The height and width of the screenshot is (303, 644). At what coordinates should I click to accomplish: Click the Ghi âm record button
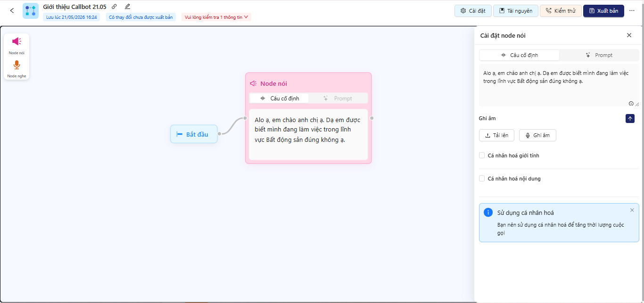point(537,135)
